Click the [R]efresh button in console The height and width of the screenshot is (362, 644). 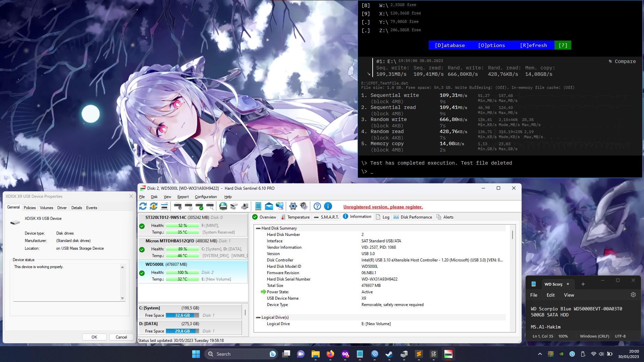[x=533, y=45]
